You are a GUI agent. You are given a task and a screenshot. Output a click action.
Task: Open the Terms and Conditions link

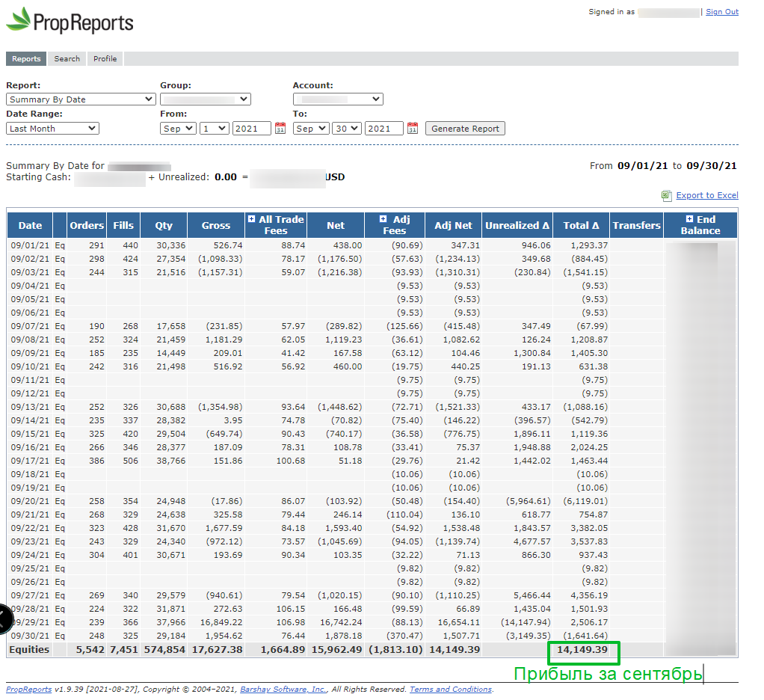pos(451,690)
